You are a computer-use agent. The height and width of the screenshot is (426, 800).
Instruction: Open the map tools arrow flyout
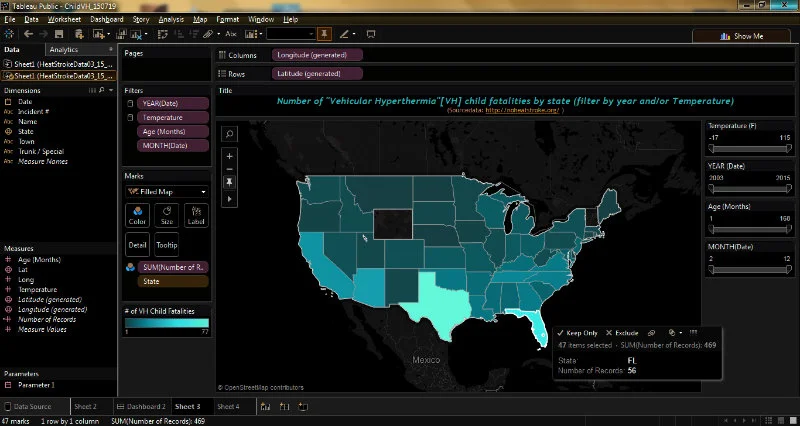(230, 199)
